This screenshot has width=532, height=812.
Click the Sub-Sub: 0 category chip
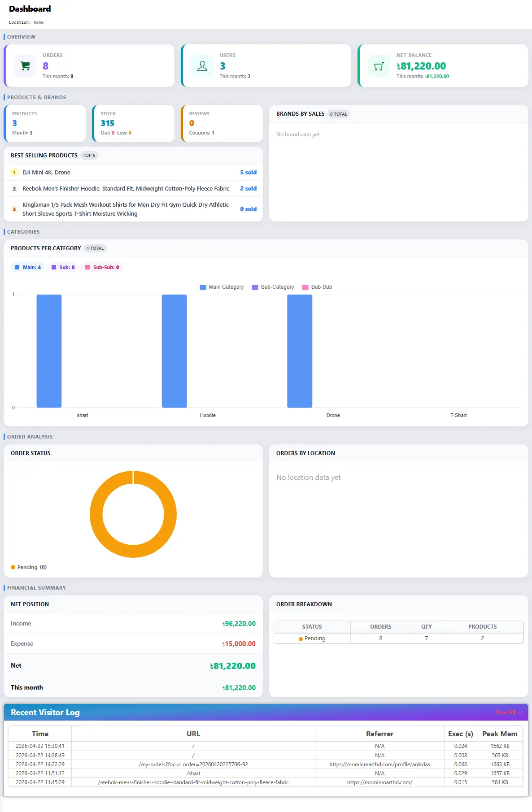coord(102,267)
